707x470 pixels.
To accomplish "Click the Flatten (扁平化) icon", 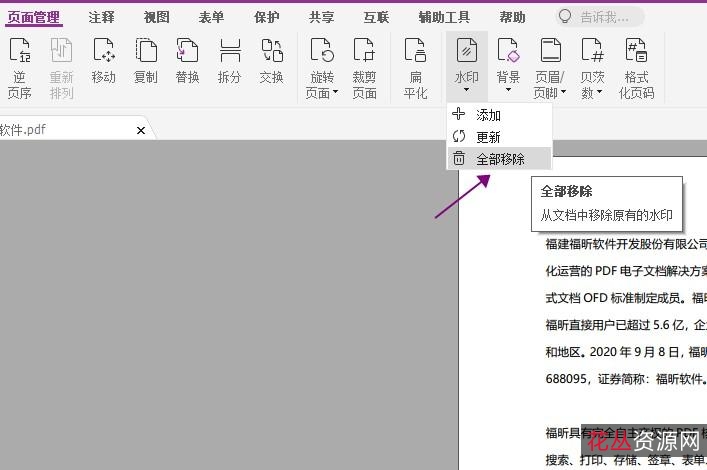I will 415,50.
